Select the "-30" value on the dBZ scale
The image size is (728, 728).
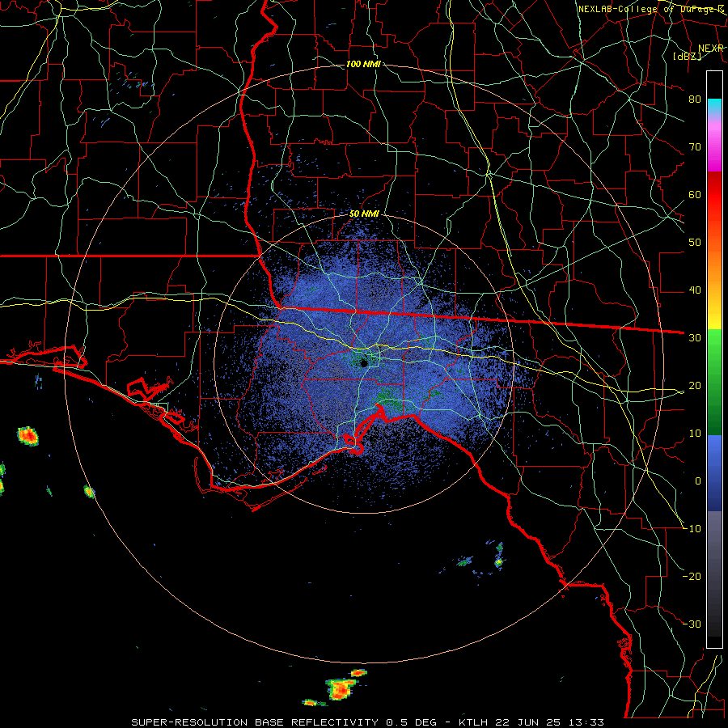pos(692,624)
